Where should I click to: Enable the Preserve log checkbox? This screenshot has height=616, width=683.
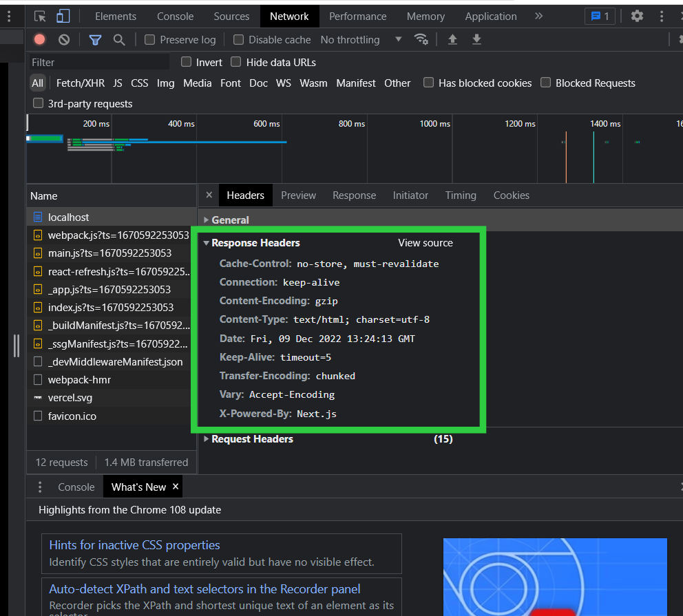pos(149,40)
